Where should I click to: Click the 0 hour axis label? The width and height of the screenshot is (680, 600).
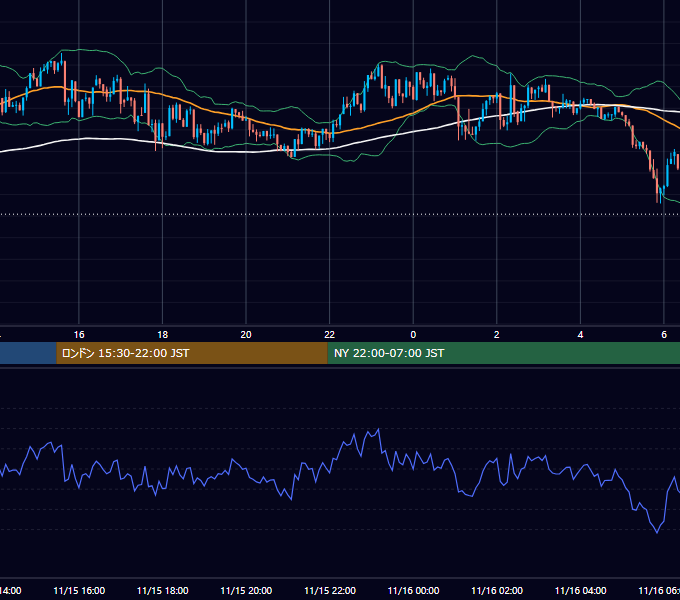(x=413, y=335)
